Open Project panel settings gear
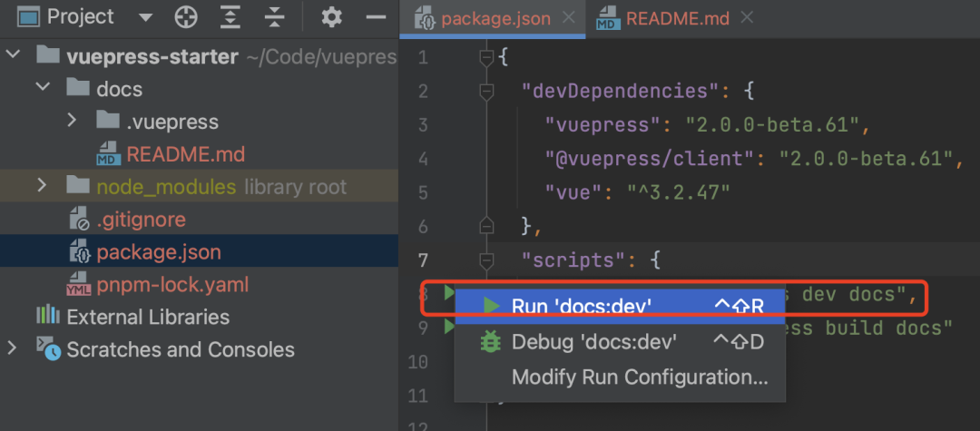 [332, 16]
